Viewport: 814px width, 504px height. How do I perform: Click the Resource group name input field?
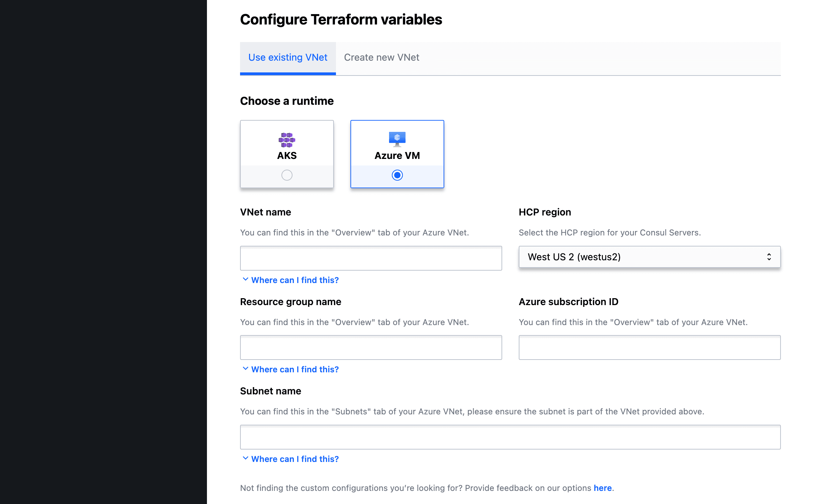point(370,347)
